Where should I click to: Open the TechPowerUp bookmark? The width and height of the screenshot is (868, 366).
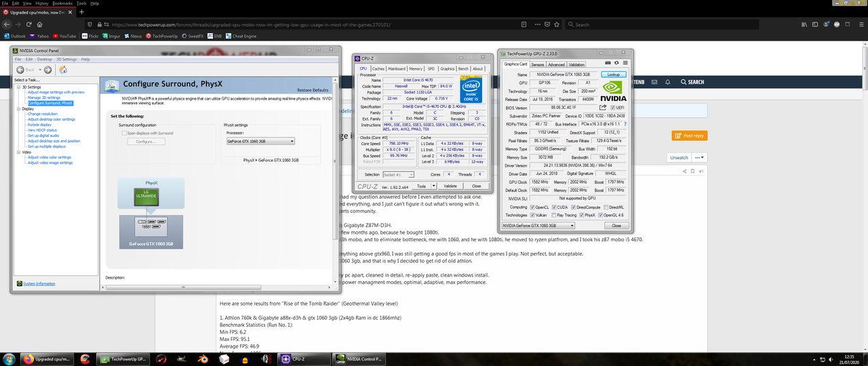(x=161, y=36)
